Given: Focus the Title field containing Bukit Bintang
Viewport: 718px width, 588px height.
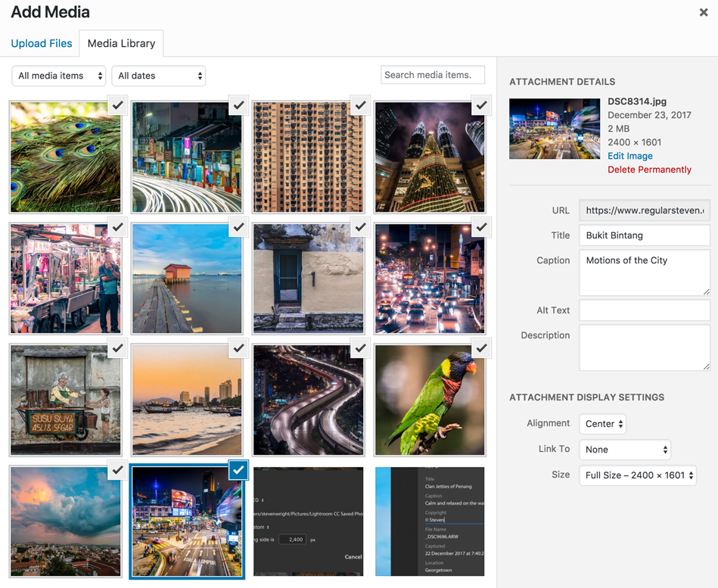Looking at the screenshot, I should [644, 235].
